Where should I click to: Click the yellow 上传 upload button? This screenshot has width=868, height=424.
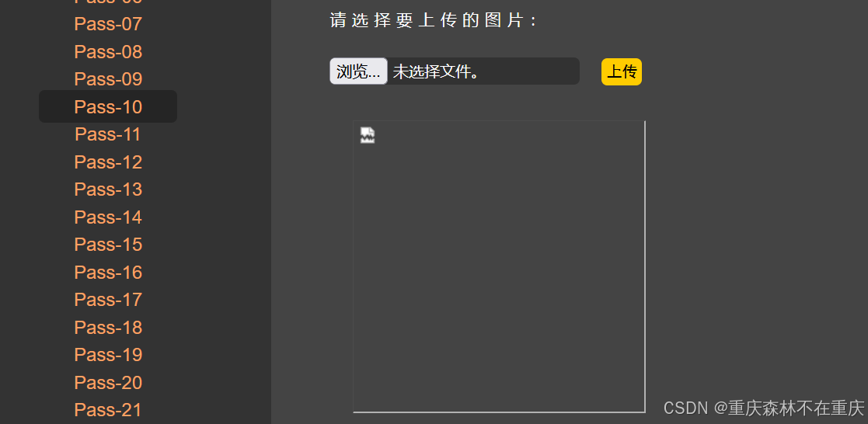tap(622, 72)
